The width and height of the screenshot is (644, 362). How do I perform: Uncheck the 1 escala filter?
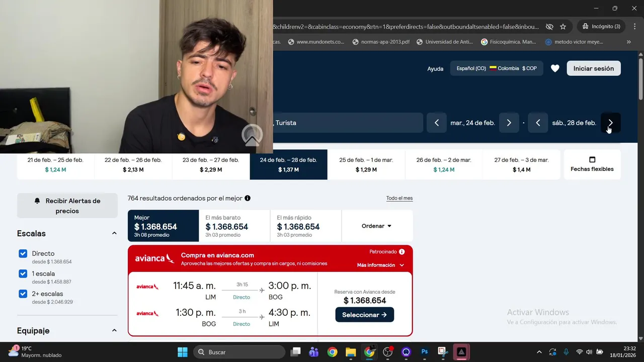pyautogui.click(x=23, y=274)
